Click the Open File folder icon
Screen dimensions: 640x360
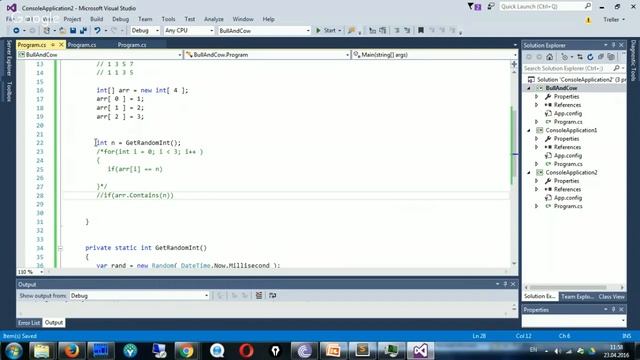[62, 31]
